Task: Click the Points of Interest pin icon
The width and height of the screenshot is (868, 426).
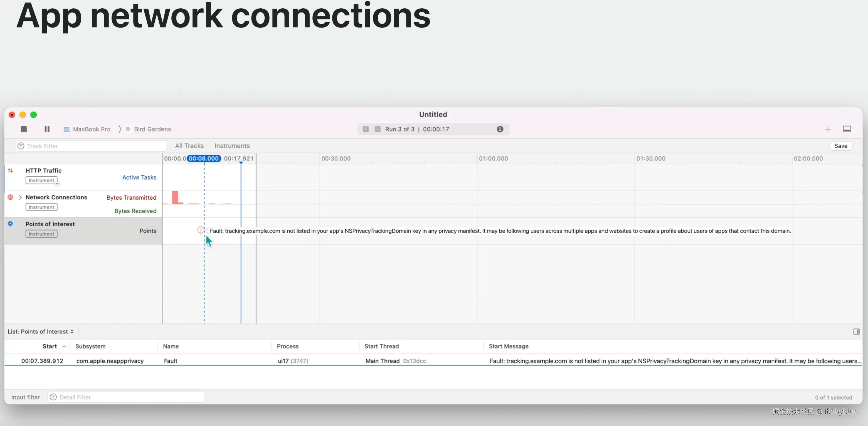Action: tap(11, 224)
